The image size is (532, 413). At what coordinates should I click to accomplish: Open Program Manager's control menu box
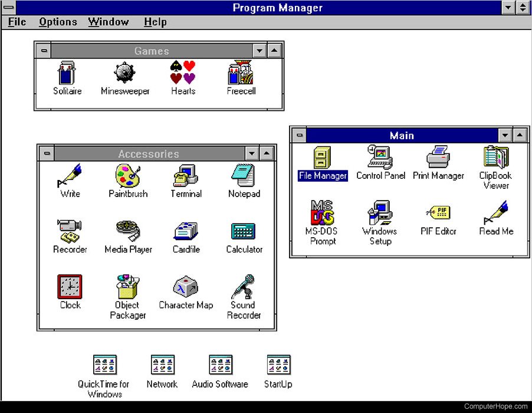tap(8, 8)
